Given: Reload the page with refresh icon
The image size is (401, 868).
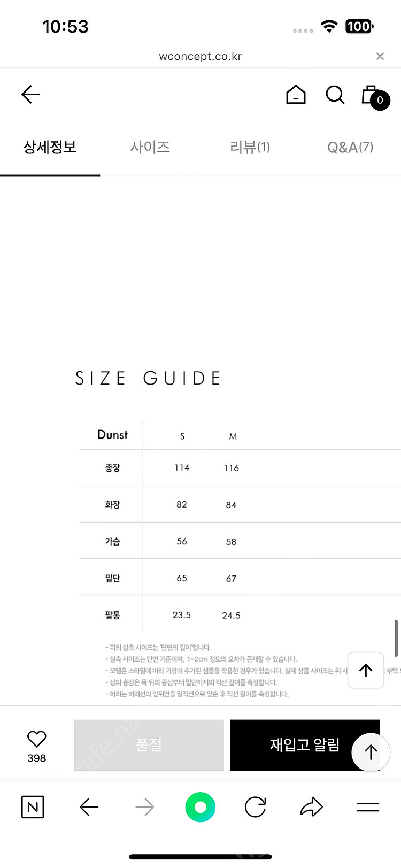Looking at the screenshot, I should (x=256, y=807).
